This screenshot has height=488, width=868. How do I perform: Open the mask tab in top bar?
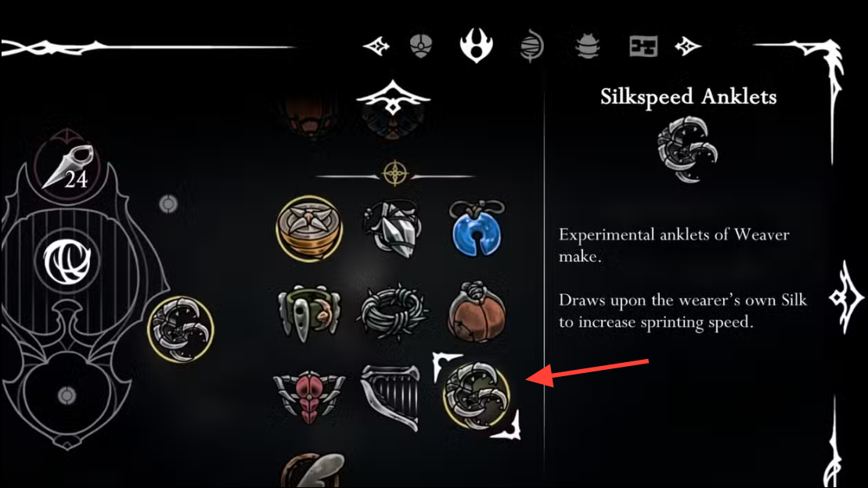(421, 46)
